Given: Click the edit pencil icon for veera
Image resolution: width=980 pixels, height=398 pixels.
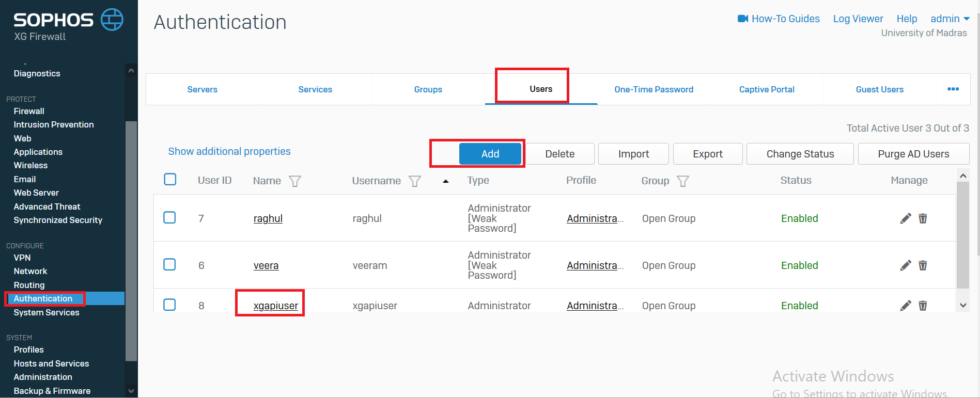Looking at the screenshot, I should 905,265.
